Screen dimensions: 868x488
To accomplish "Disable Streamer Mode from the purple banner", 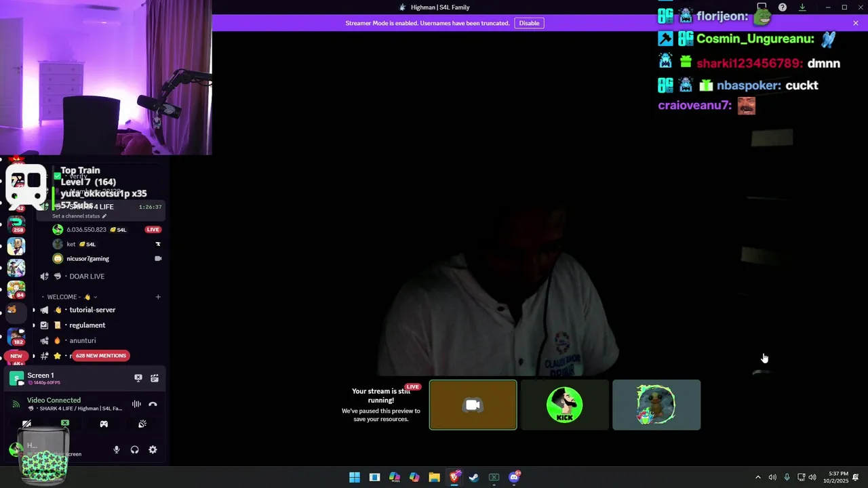I will [x=529, y=23].
